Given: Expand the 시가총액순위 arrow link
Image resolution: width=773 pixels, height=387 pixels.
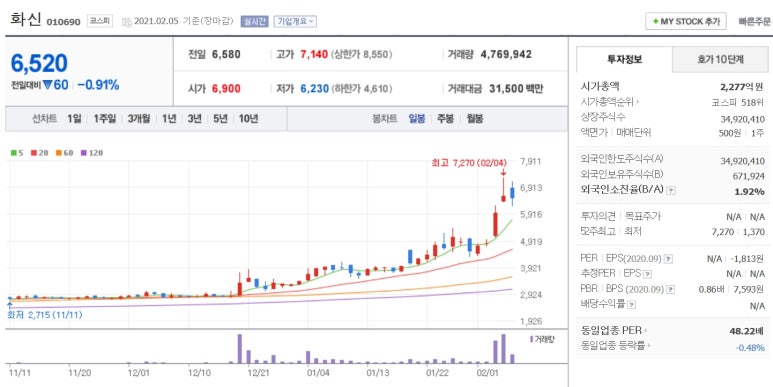Looking at the screenshot, I should 637,103.
